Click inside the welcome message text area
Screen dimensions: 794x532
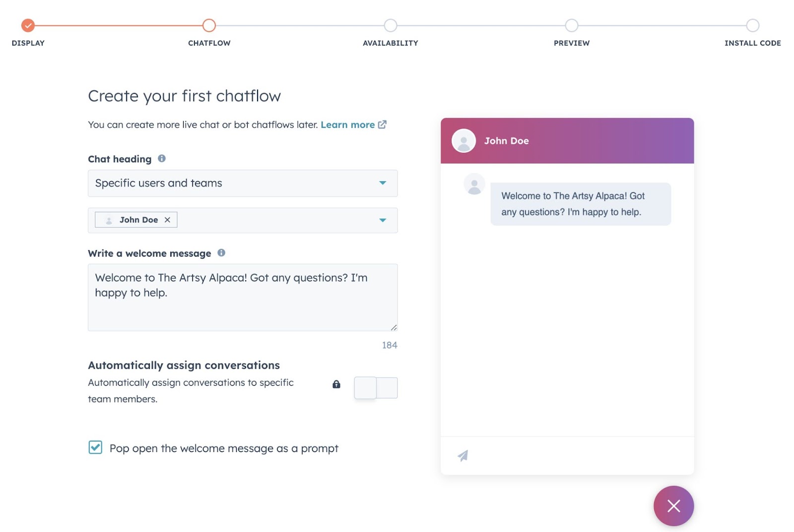pyautogui.click(x=242, y=297)
